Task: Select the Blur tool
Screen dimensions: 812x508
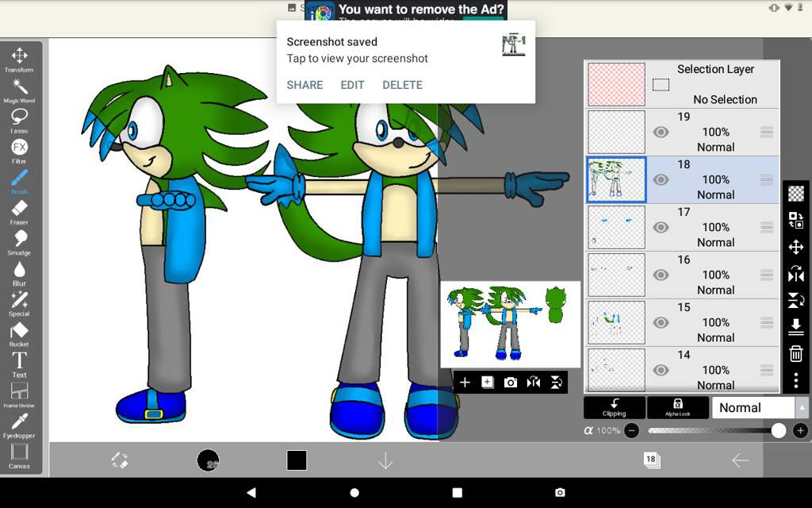Action: point(19,273)
